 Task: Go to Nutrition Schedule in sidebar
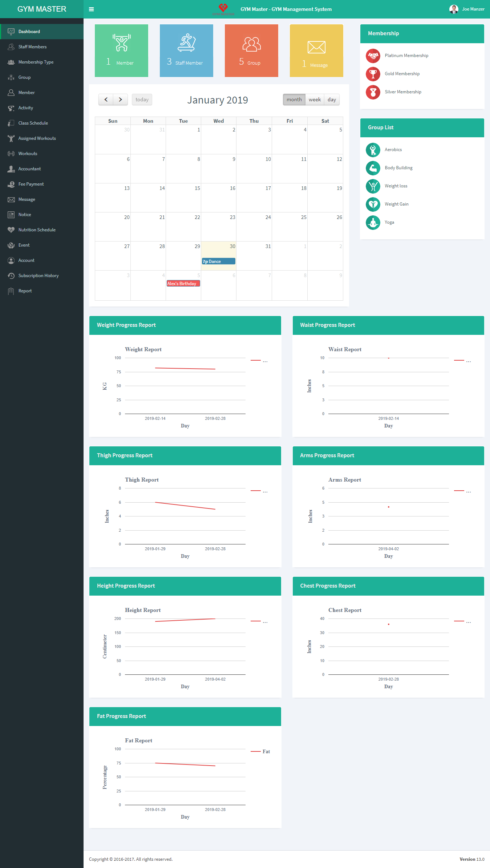pyautogui.click(x=37, y=230)
